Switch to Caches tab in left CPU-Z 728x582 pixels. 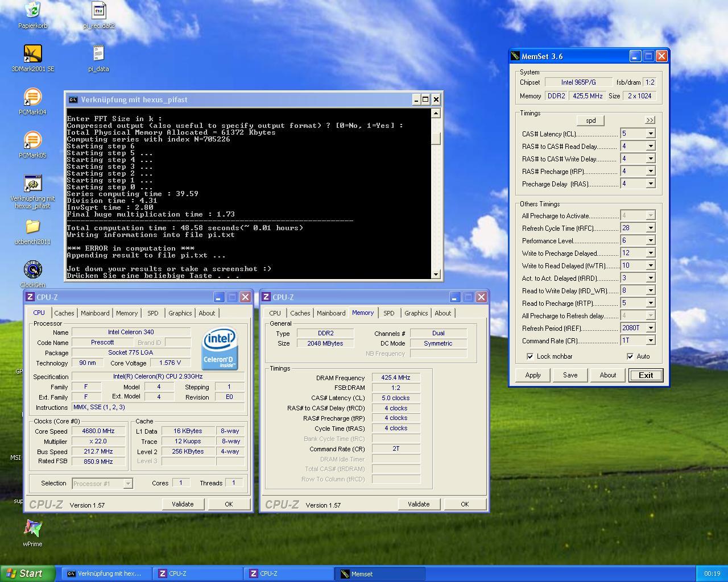[x=64, y=313]
